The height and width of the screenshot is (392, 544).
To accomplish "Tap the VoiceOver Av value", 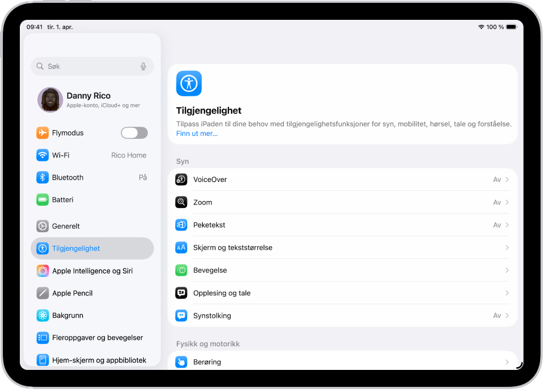I will coord(497,180).
